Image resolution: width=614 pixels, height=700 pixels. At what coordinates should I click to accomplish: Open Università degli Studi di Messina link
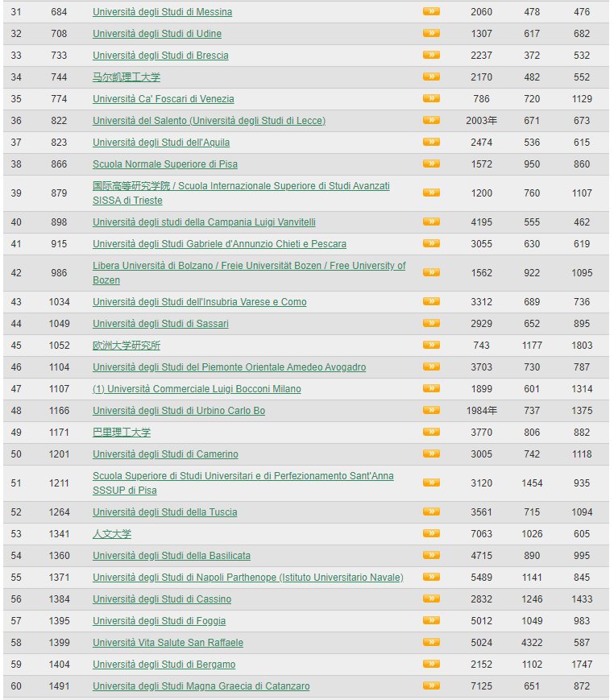[162, 12]
